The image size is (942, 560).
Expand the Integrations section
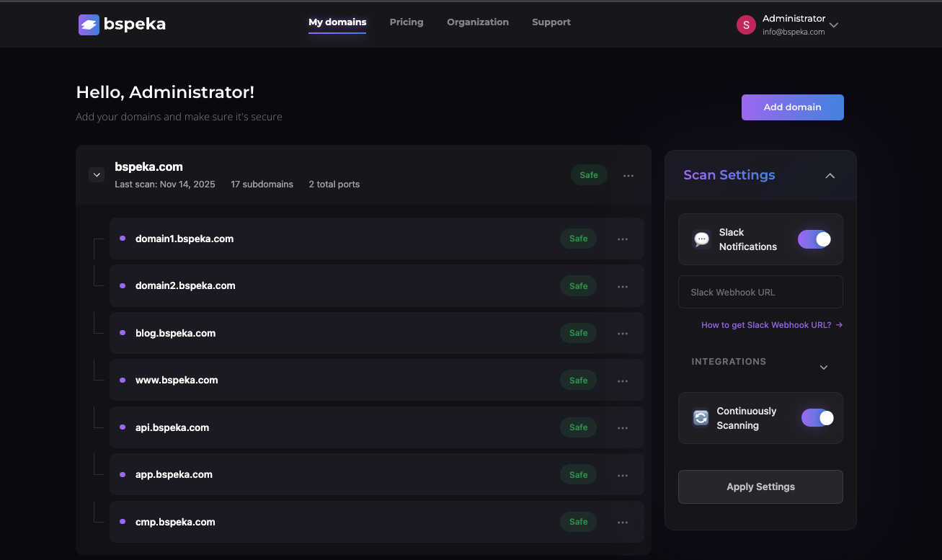click(824, 368)
